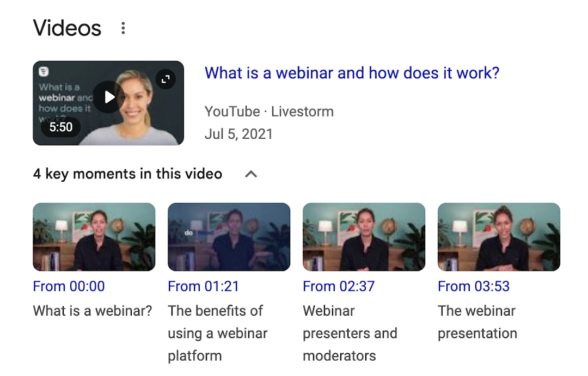Select the 03:53 key moment thumbnail

499,237
